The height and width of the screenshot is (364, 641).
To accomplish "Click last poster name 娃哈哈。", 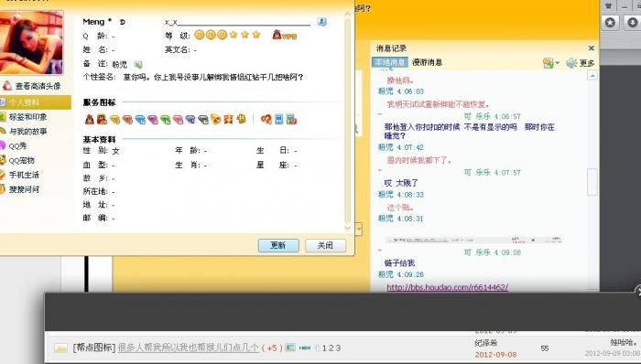I will click(x=624, y=342).
